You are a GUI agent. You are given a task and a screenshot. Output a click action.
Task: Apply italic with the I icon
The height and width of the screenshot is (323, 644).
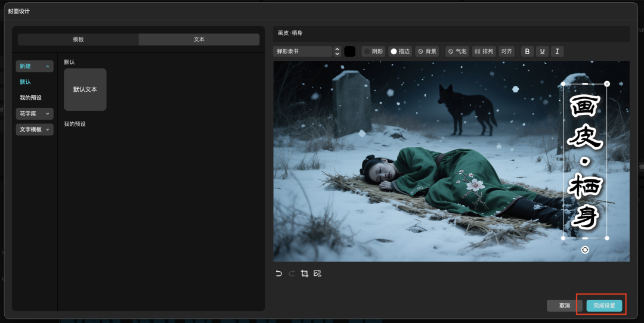tap(557, 51)
